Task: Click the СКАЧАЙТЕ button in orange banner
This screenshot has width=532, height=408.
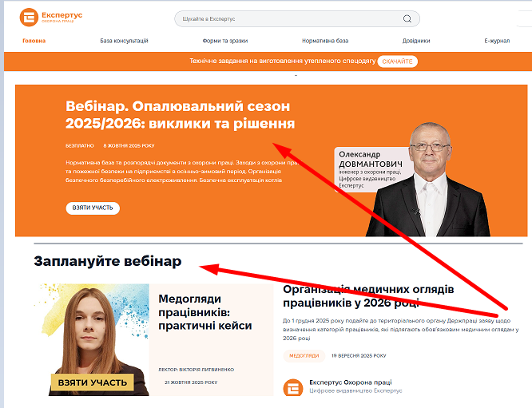Action: click(x=397, y=61)
